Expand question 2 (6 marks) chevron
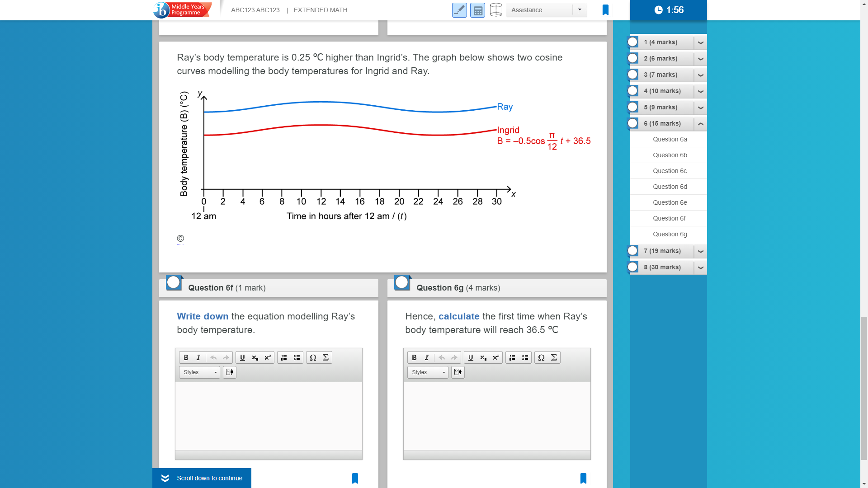The height and width of the screenshot is (488, 868). point(700,59)
